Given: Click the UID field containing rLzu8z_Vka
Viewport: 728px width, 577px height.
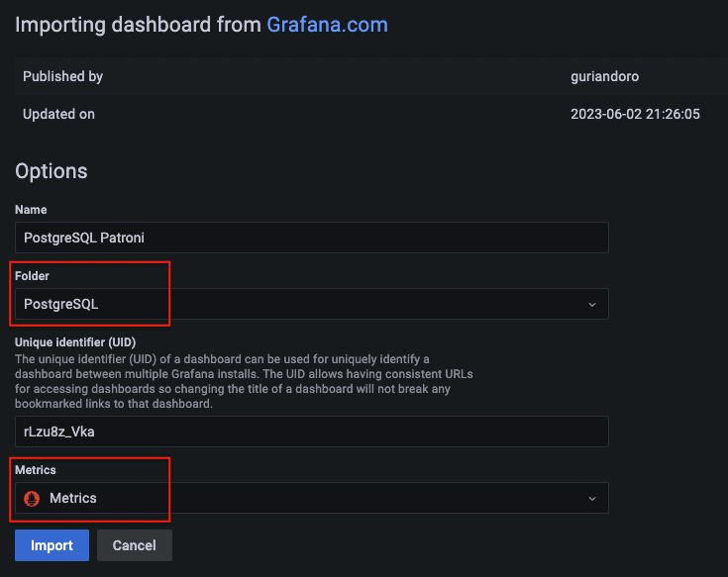Looking at the screenshot, I should pos(311,432).
